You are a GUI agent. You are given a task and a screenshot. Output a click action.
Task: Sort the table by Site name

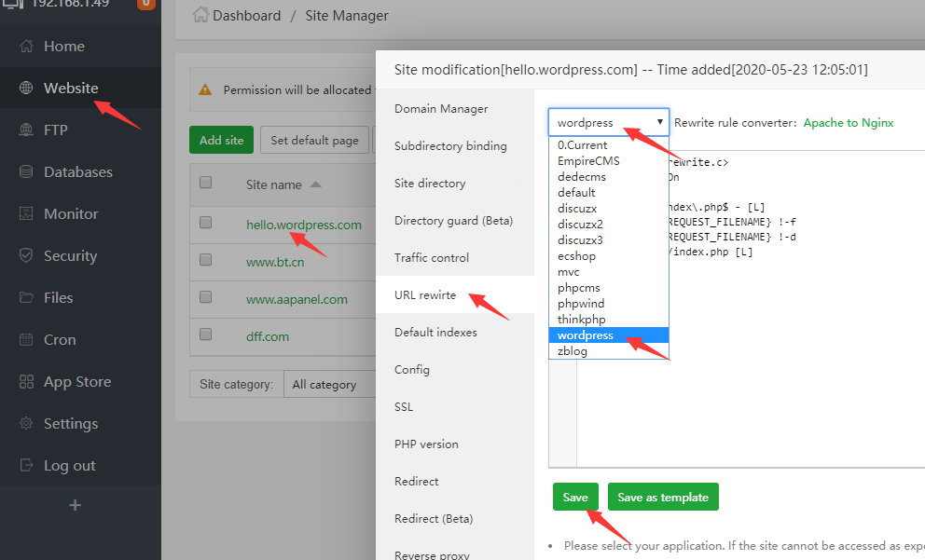(274, 184)
